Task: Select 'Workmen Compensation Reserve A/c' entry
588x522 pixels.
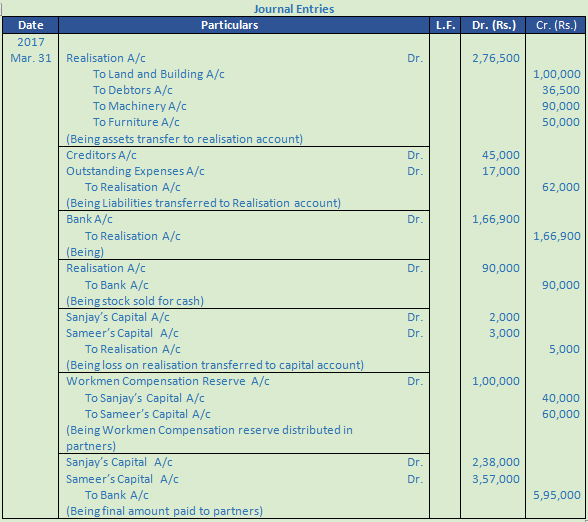Action: [x=168, y=381]
